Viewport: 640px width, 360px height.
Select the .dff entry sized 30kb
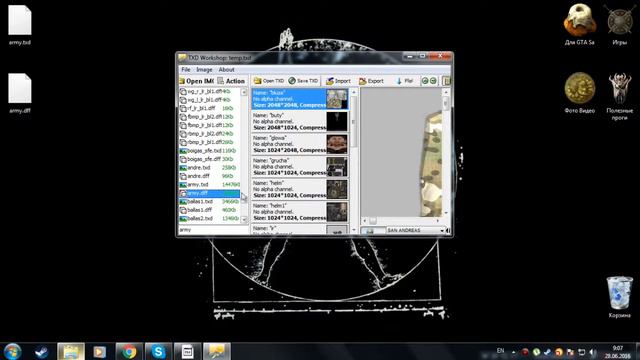click(x=209, y=159)
